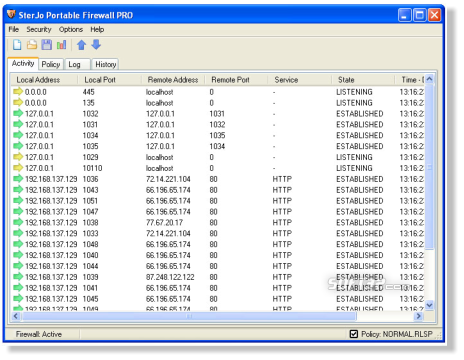
Task: Click the horizontal scrollbar right arrow
Action: tap(419, 316)
